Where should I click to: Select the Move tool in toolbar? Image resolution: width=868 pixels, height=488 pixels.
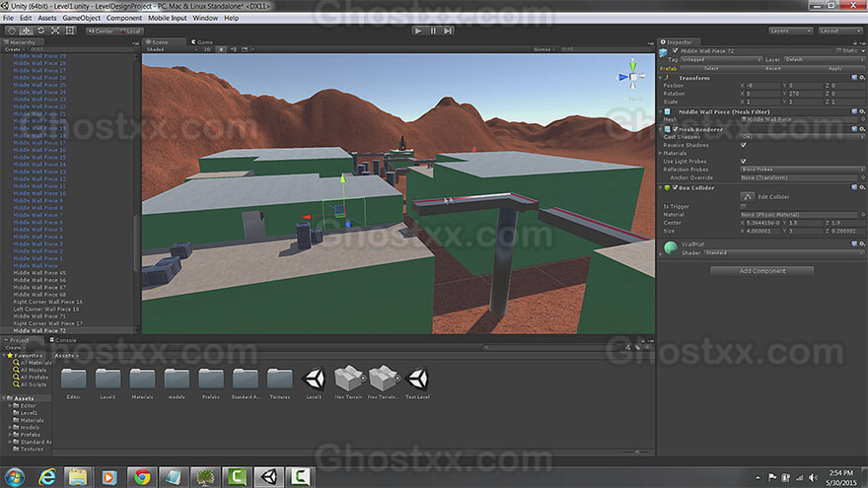coord(26,31)
